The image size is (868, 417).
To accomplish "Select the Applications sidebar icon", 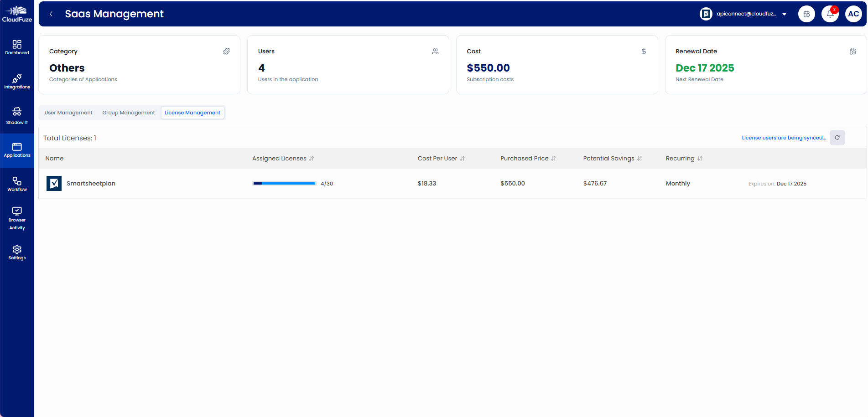I will click(x=17, y=150).
